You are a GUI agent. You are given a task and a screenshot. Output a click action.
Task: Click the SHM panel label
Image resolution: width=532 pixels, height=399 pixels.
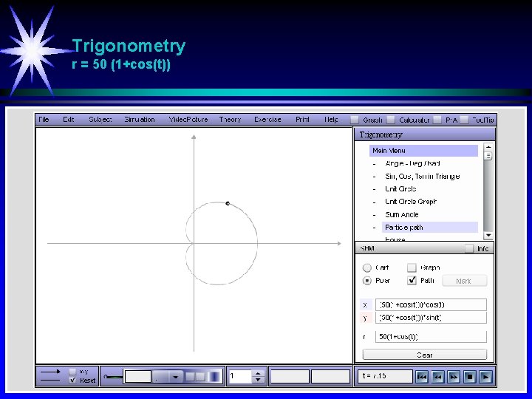pos(367,248)
